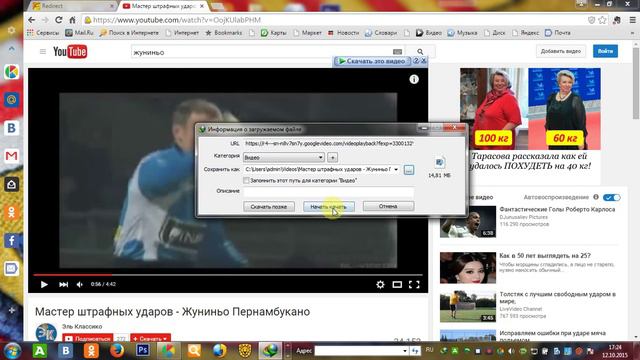Add new item with sidebar plus icon
The image size is (640, 360).
[x=11, y=310]
